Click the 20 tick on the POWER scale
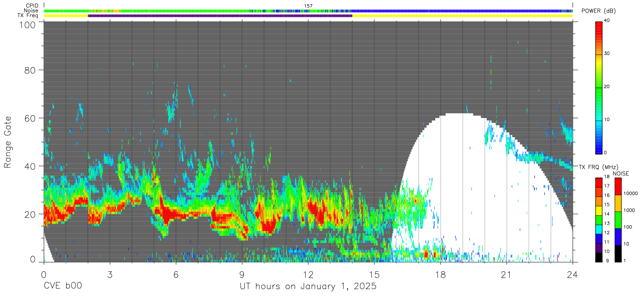The height and width of the screenshot is (297, 644). 608,87
